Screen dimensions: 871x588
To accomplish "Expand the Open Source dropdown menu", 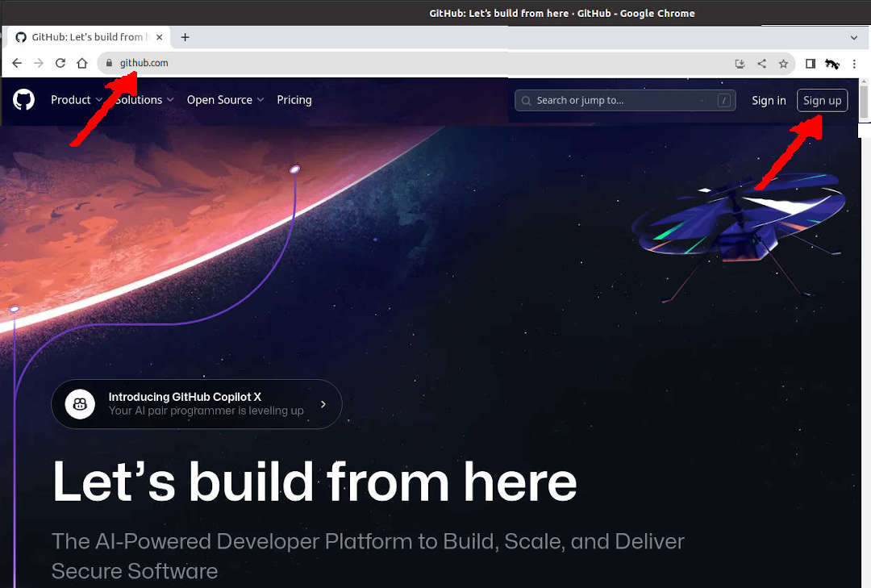I will pos(225,100).
